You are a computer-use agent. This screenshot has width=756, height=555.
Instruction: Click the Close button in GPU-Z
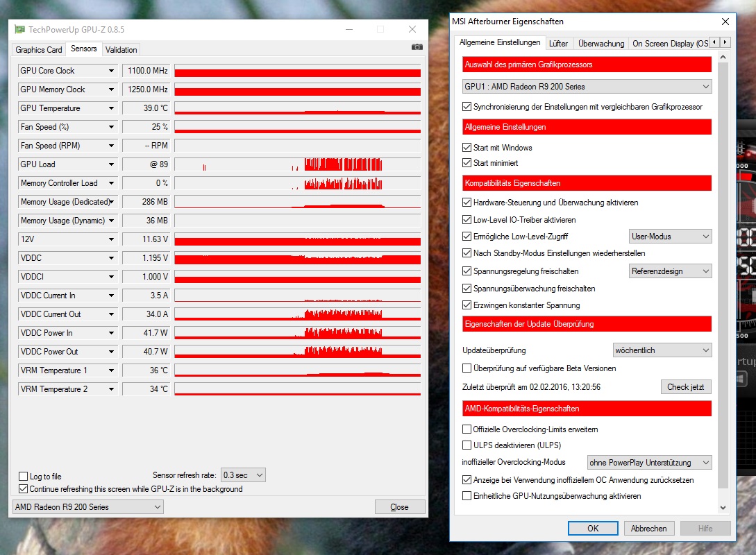400,507
